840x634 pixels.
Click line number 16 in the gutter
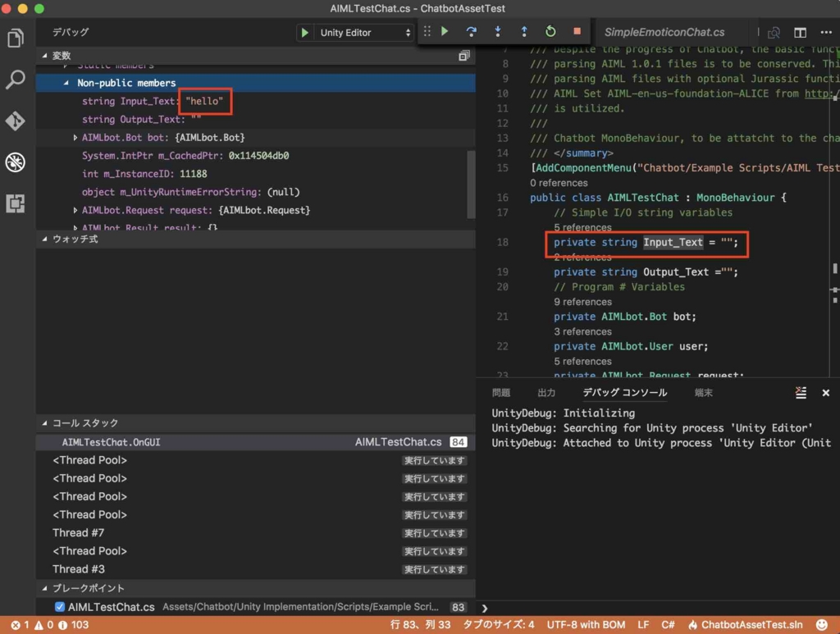click(502, 198)
